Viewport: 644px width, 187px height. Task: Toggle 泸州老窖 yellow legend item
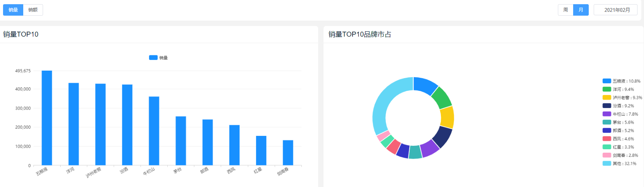[622, 98]
